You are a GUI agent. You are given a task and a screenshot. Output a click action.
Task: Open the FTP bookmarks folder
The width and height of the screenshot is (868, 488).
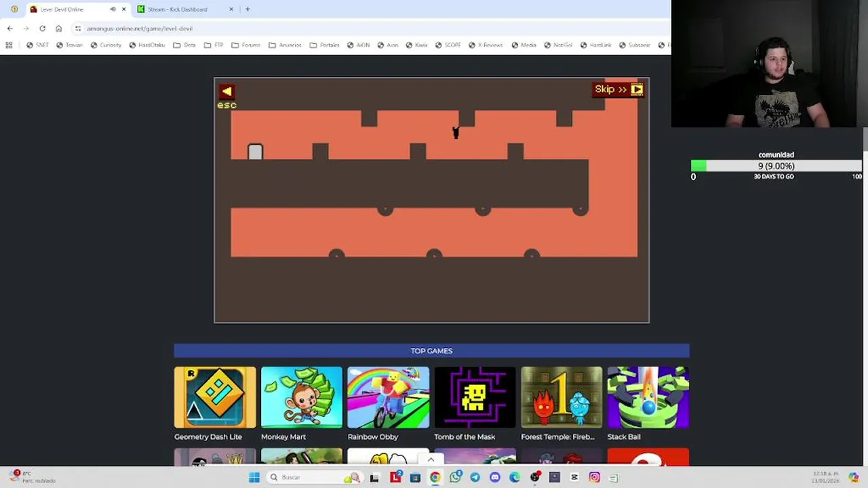[213, 45]
